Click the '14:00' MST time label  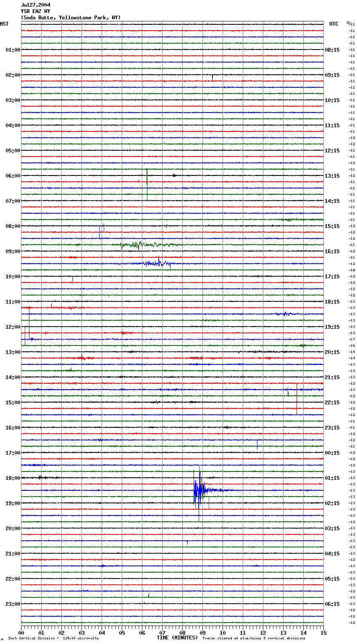pyautogui.click(x=13, y=377)
